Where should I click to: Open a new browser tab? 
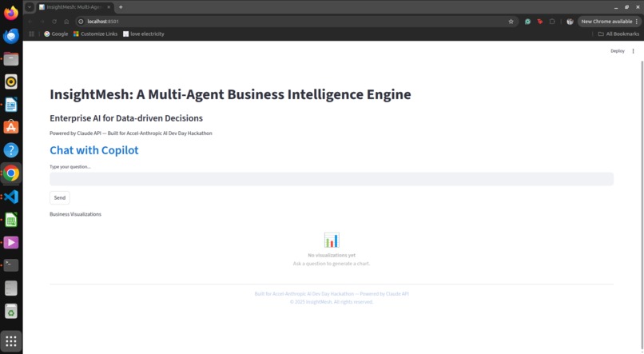point(121,7)
